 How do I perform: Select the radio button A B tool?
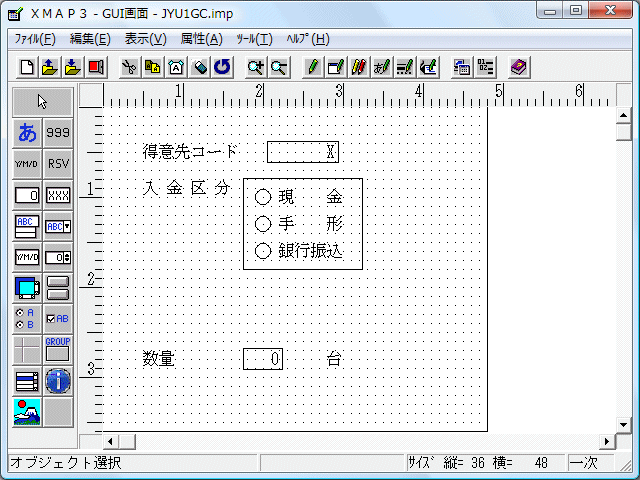(27, 319)
